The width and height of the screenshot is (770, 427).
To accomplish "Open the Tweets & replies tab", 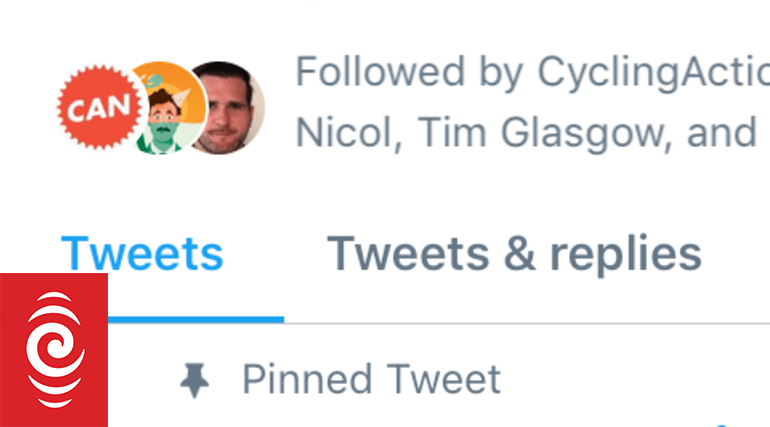I will tap(514, 254).
